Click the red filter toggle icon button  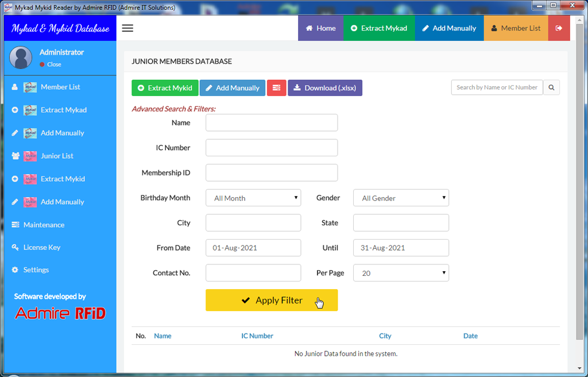pos(276,88)
